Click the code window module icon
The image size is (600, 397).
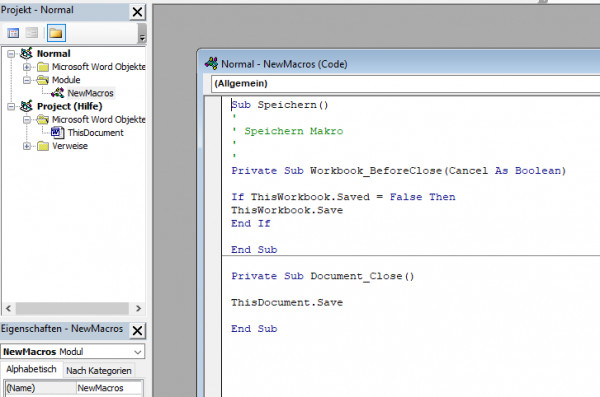point(211,64)
